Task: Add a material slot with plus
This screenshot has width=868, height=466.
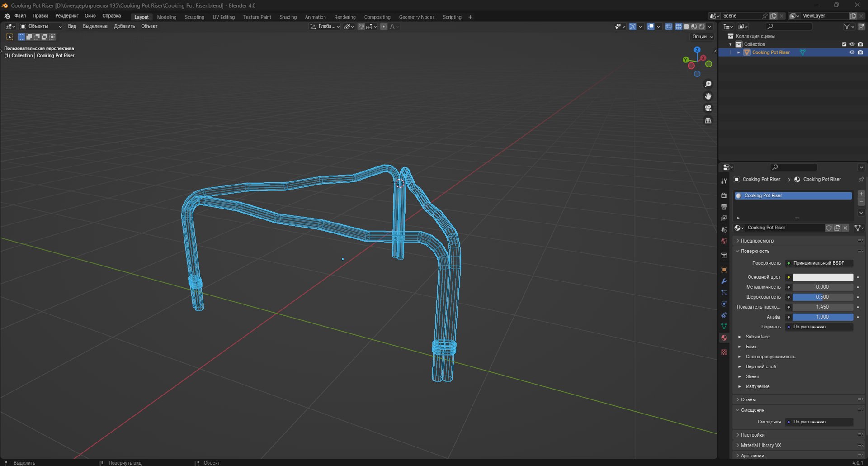Action: pos(861,194)
